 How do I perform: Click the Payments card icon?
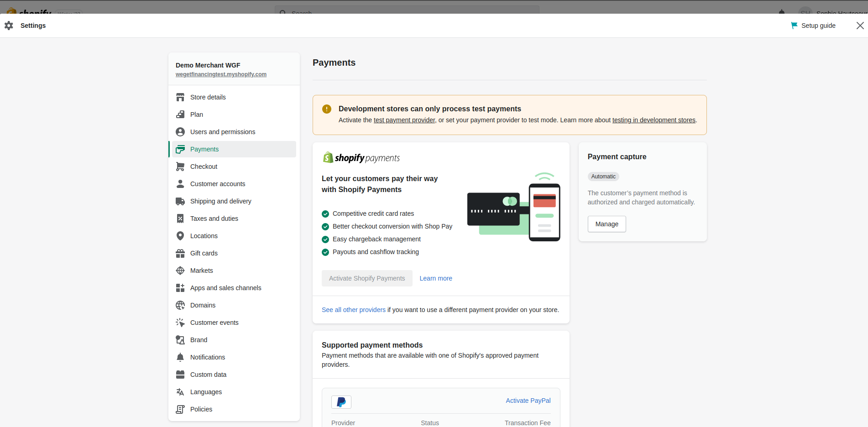pyautogui.click(x=180, y=149)
